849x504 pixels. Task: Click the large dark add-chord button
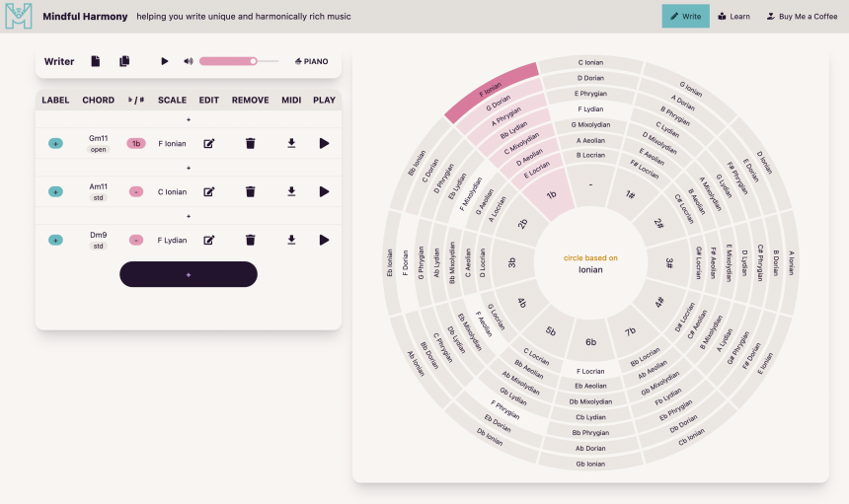tap(189, 274)
